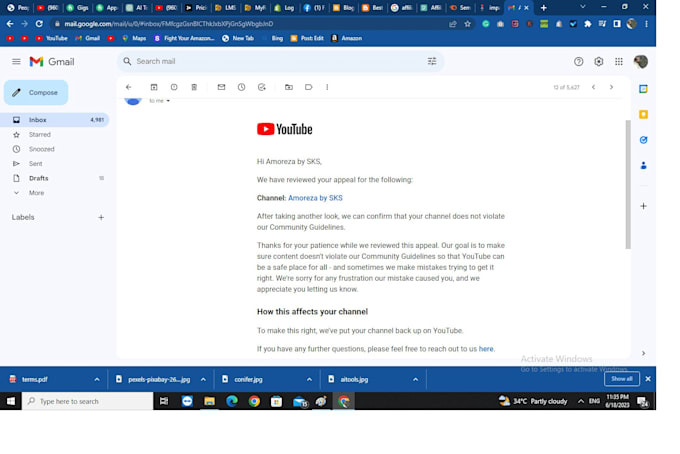Open File Explorer from taskbar
The image size is (680, 454).
tap(209, 402)
